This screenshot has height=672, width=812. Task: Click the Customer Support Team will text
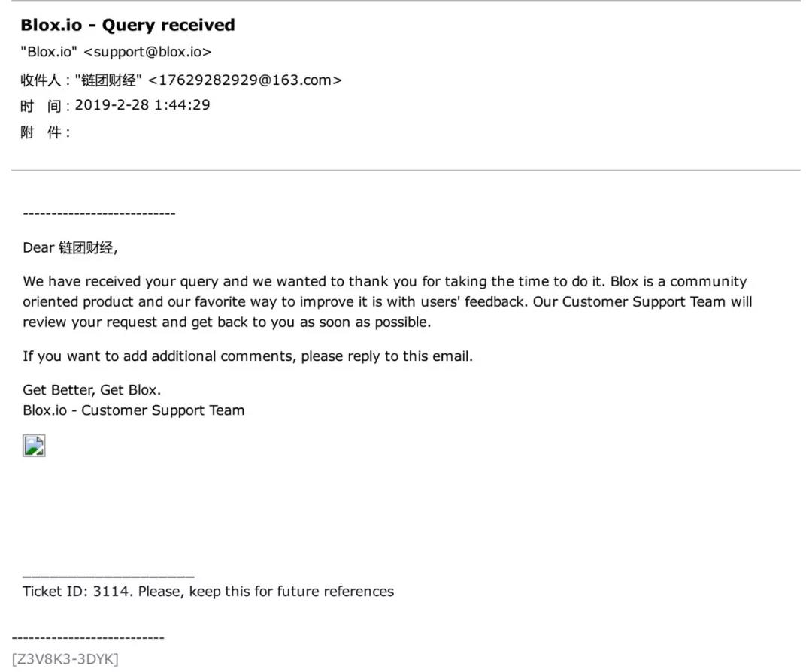(657, 302)
